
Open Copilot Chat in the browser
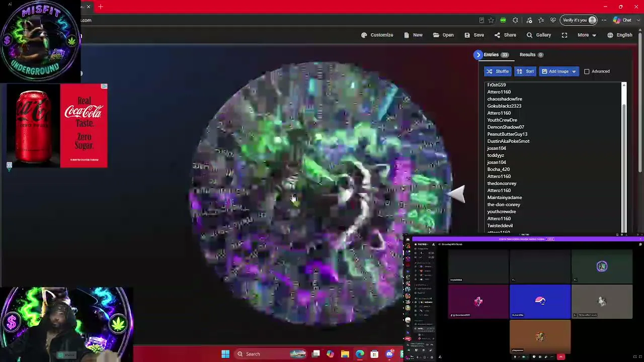click(x=622, y=20)
